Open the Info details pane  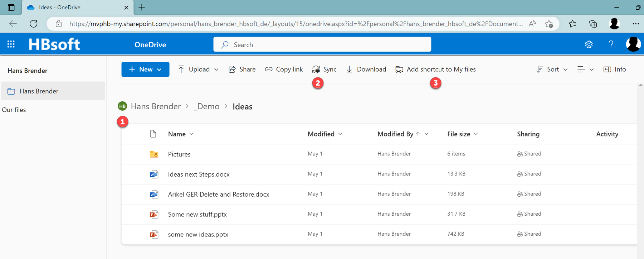615,69
